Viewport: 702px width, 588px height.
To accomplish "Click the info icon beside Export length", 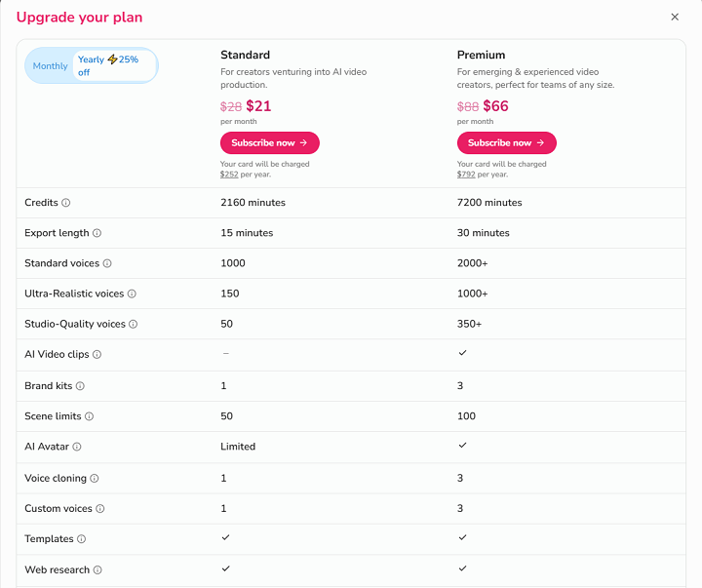I will (x=97, y=233).
